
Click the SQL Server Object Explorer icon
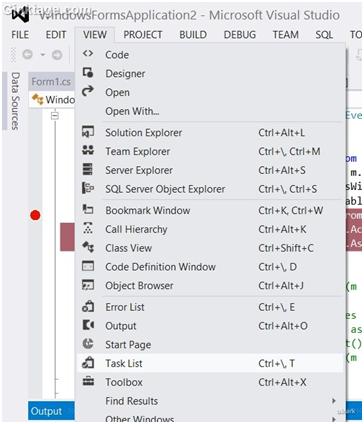pos(88,188)
